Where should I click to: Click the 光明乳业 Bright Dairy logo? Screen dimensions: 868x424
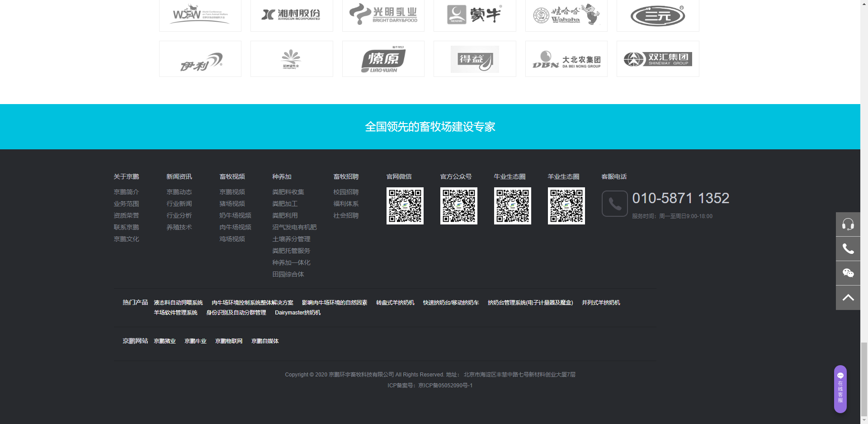tap(383, 15)
